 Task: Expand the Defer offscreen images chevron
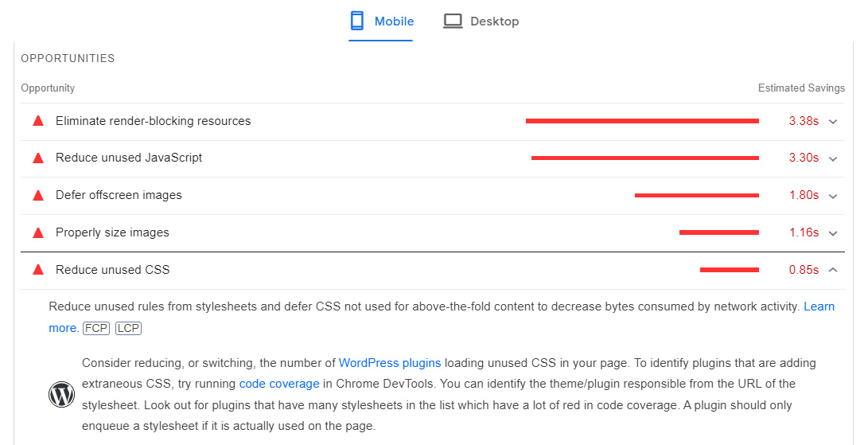click(833, 196)
